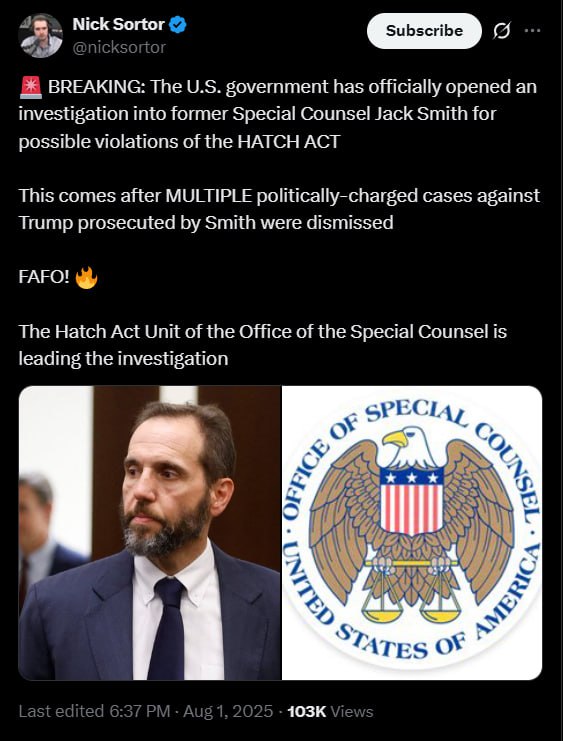Image resolution: width=563 pixels, height=741 pixels.
Task: Click the Hatch Act Unit closing paragraph
Action: (x=263, y=345)
